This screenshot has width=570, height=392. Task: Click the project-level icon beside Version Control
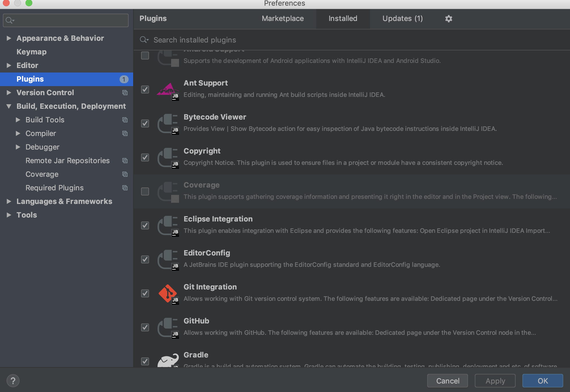[x=125, y=93]
